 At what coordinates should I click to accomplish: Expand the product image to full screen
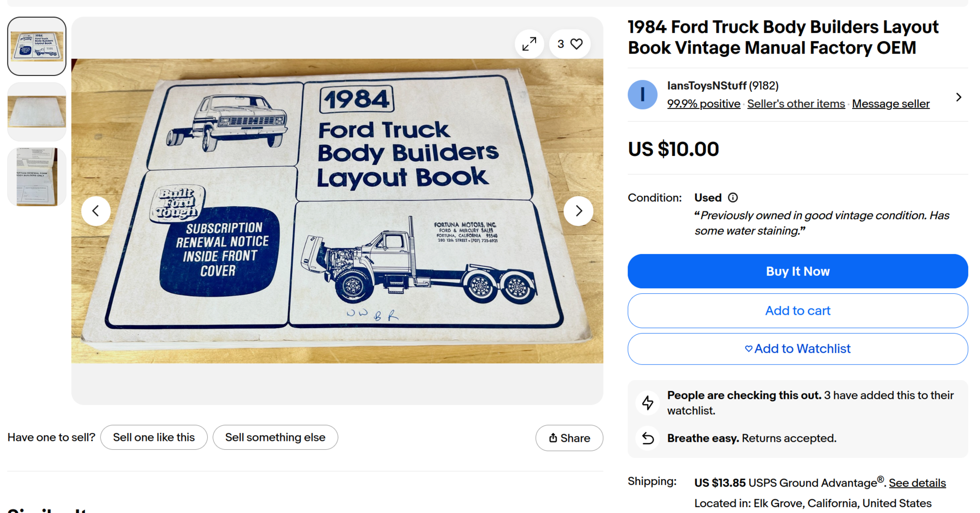(529, 44)
